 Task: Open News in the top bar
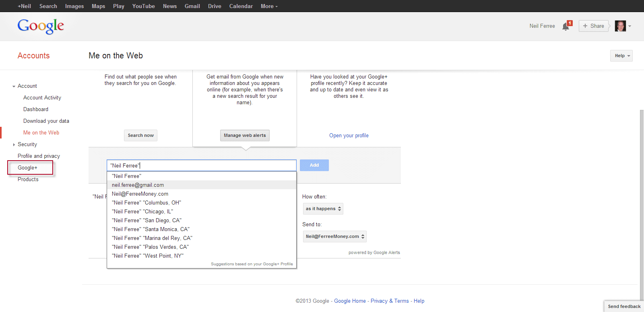click(170, 6)
